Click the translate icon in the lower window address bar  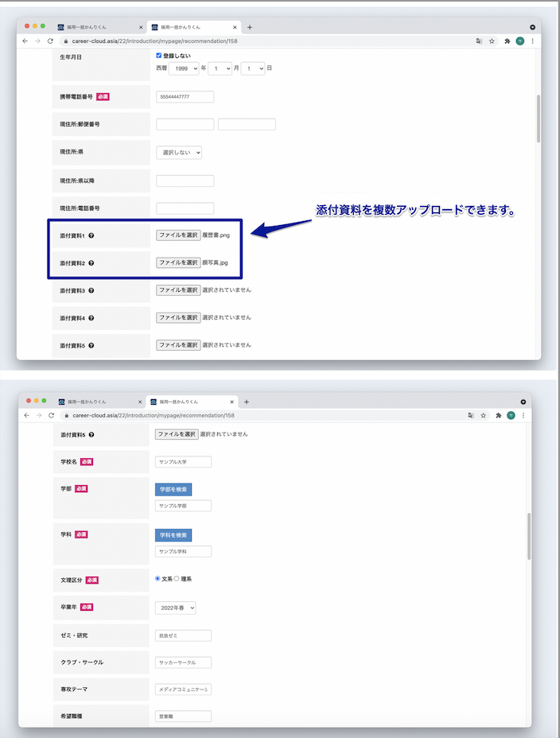click(x=471, y=415)
